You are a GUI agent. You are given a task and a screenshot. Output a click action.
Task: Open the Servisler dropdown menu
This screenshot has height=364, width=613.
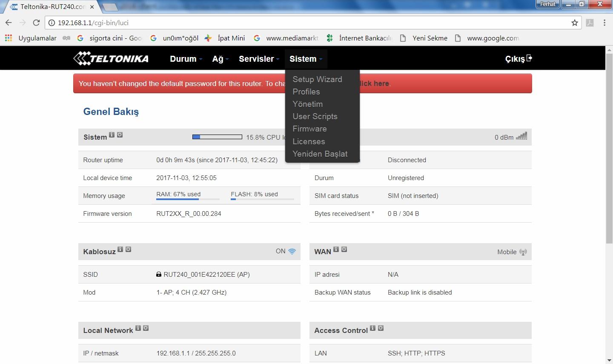pyautogui.click(x=259, y=59)
